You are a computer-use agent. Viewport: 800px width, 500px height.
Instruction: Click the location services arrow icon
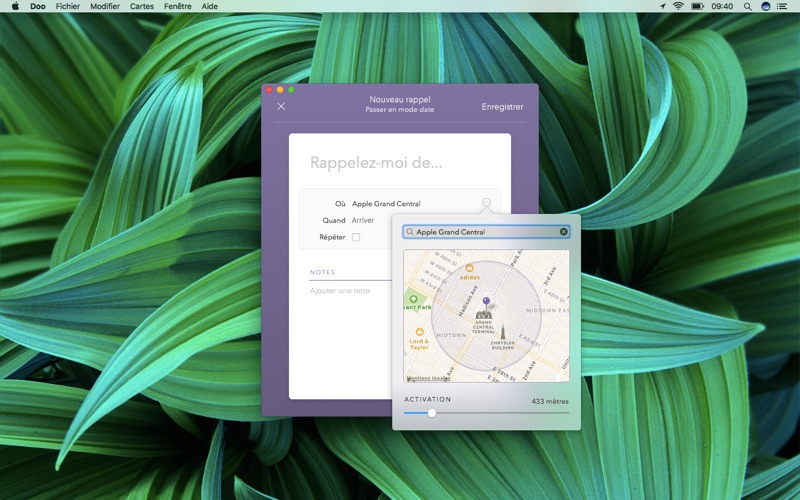(662, 6)
